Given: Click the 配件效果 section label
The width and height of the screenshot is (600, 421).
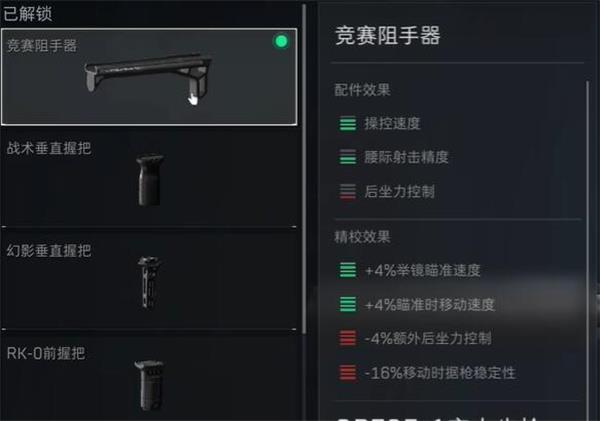Looking at the screenshot, I should [x=362, y=90].
